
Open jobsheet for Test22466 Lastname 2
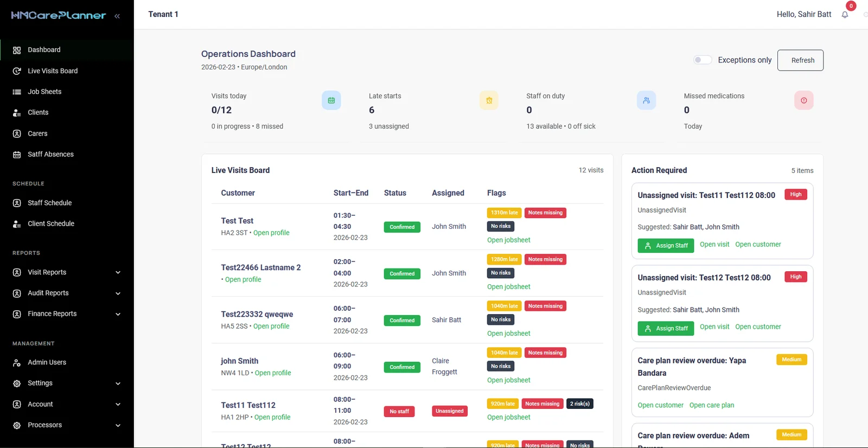508,287
